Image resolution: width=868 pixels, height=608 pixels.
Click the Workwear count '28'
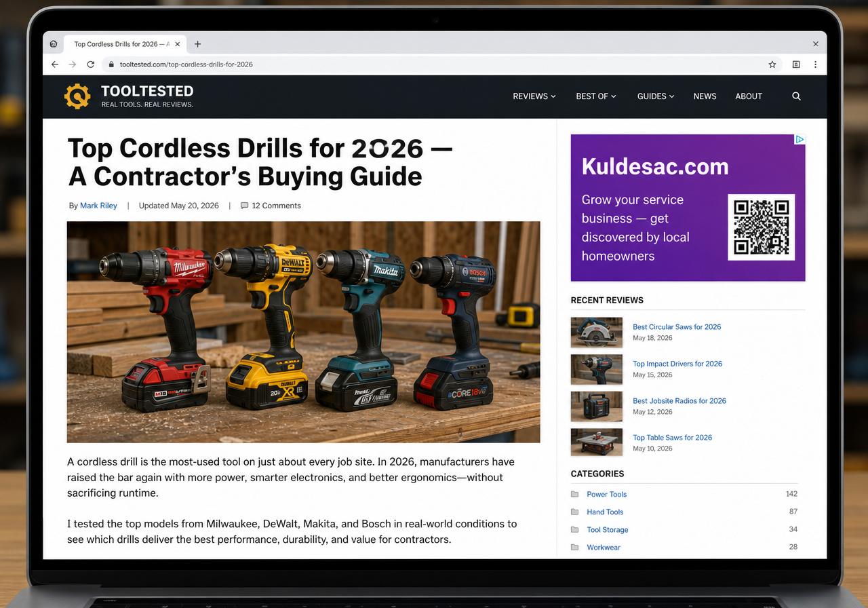pyautogui.click(x=793, y=547)
